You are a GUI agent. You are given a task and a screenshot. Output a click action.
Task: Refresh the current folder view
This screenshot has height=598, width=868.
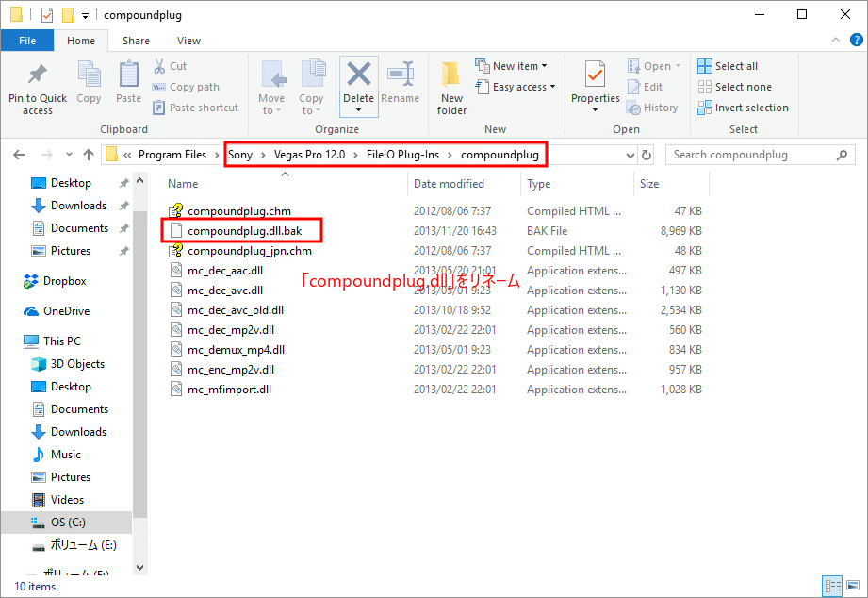[647, 155]
